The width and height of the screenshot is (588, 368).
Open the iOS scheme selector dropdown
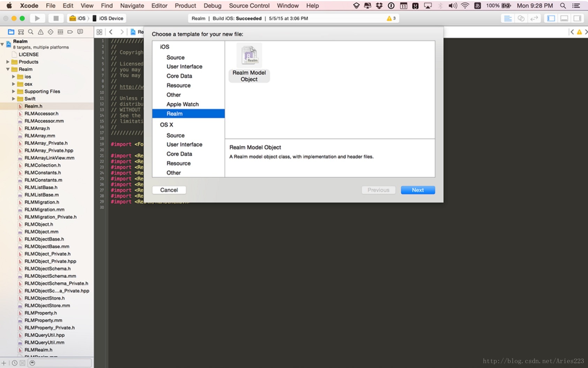coord(77,18)
